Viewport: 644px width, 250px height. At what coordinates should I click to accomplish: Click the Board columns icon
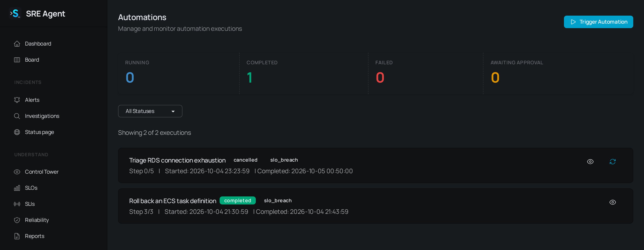[x=17, y=60]
